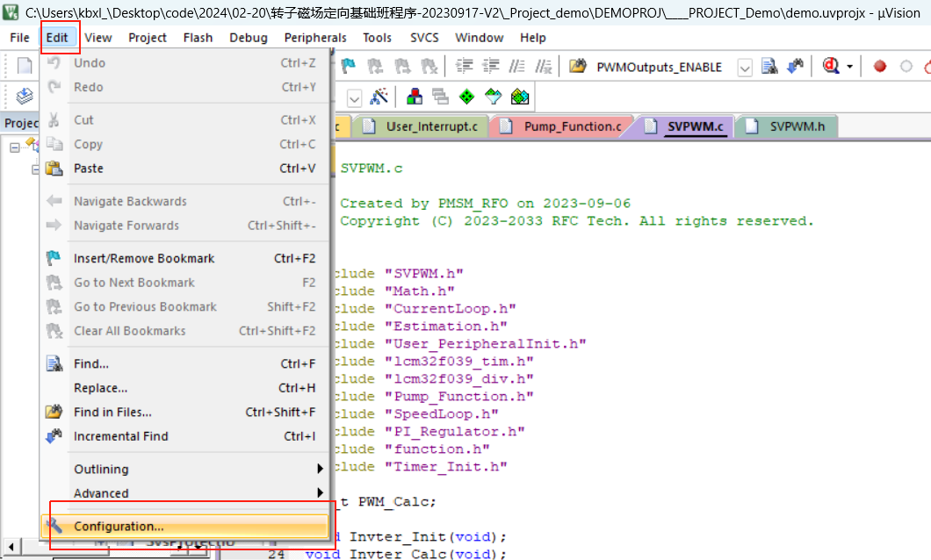Open Options for Target via the magic wand icon
Screen dimensions: 931x560
coord(379,97)
